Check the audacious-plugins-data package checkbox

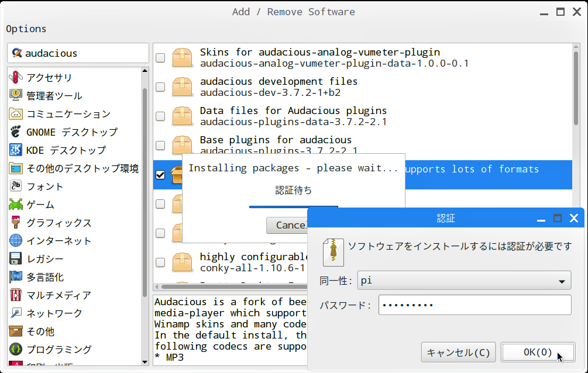tap(160, 116)
